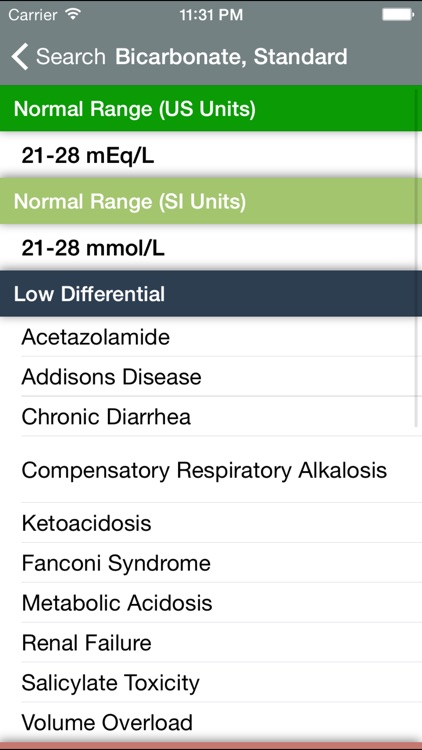Select Chronic Diarrhea from the list
422x750 pixels.
pyautogui.click(x=211, y=416)
